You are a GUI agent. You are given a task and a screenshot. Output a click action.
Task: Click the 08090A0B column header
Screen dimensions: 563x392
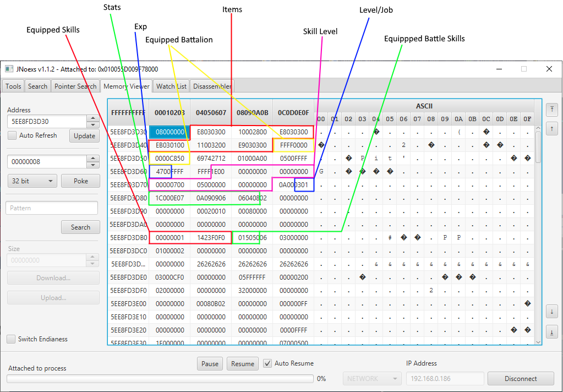252,112
